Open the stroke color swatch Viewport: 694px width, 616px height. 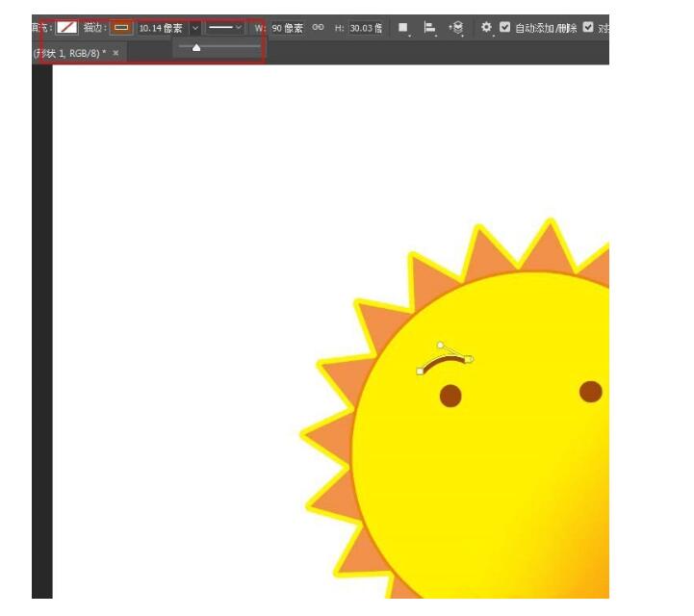pos(121,28)
